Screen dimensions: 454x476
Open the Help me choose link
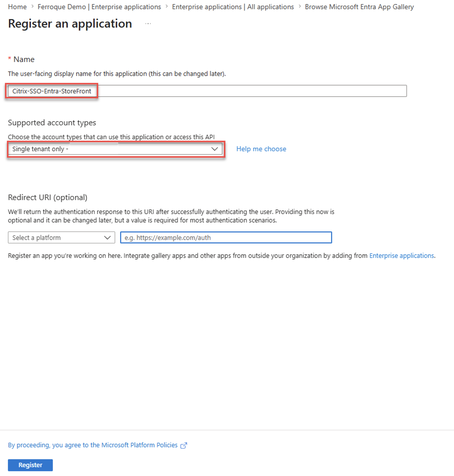(261, 149)
